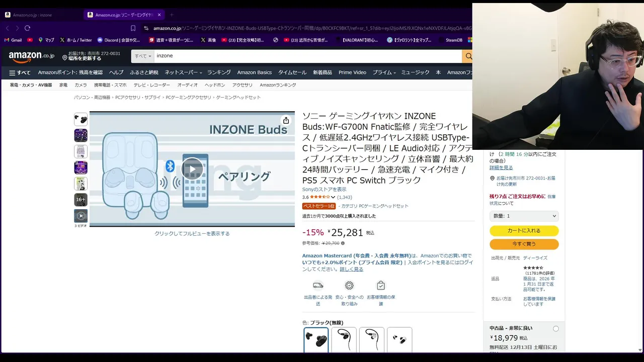644x362 pixels.
Task: Click the orange search magnifier button
Action: pyautogui.click(x=468, y=56)
